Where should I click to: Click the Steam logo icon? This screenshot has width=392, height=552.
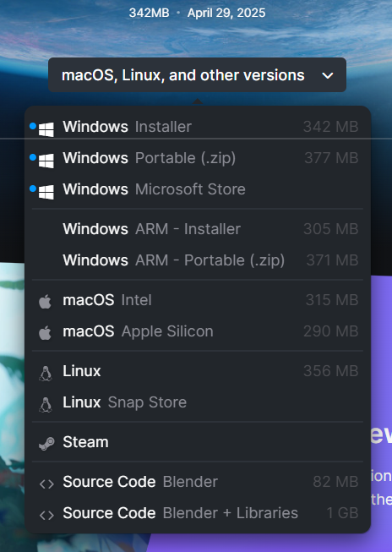click(46, 444)
